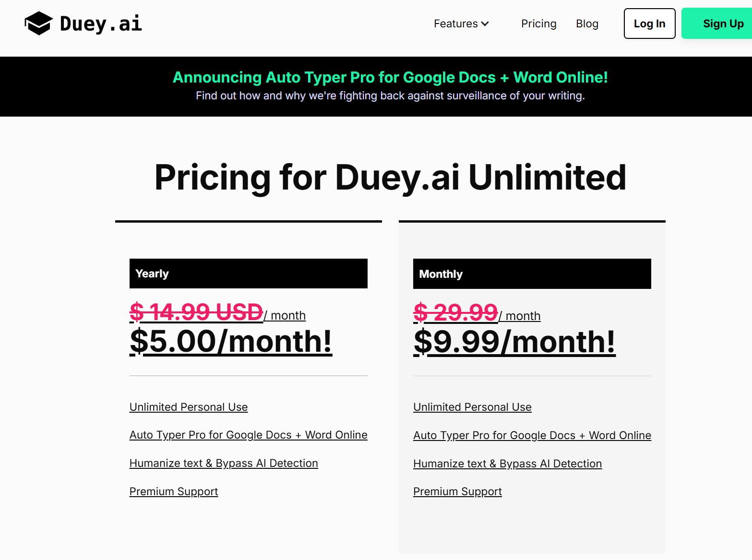Click Auto Typer Pro link in Yearly column

(x=248, y=435)
